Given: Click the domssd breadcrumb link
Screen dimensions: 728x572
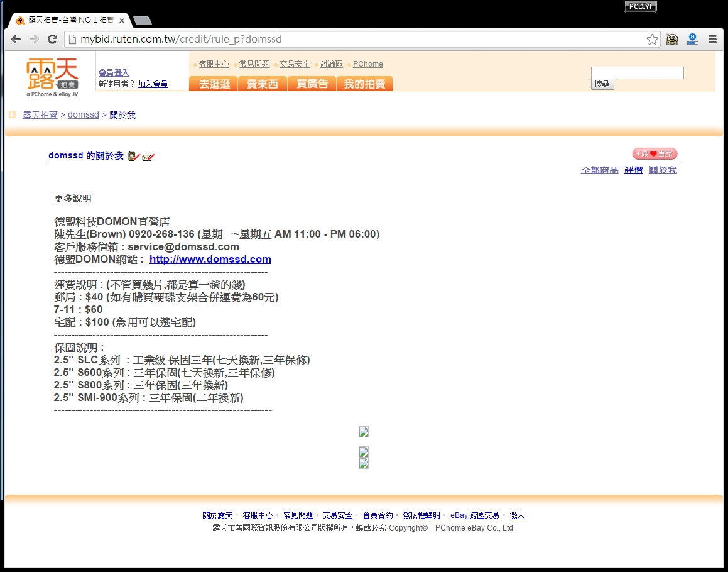Looking at the screenshot, I should 84,115.
